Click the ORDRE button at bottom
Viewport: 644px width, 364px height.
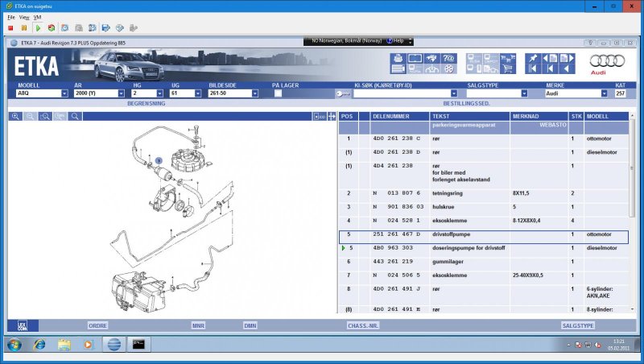click(x=97, y=325)
